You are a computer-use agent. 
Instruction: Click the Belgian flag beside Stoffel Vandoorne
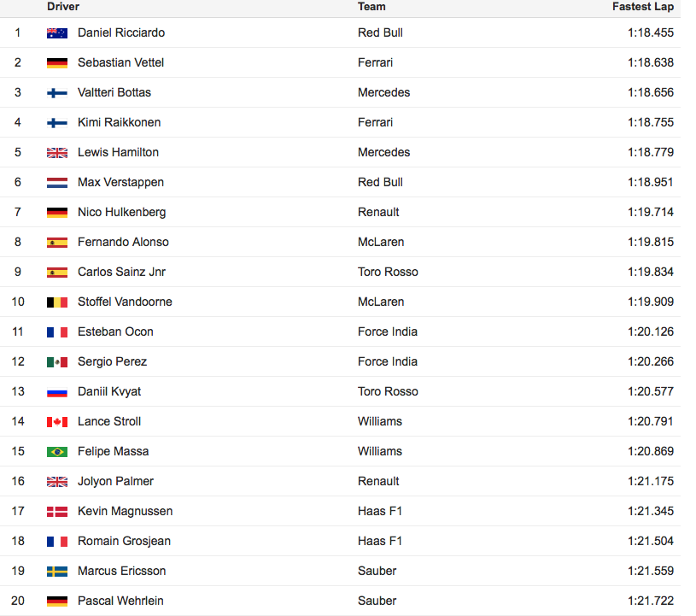(x=57, y=302)
